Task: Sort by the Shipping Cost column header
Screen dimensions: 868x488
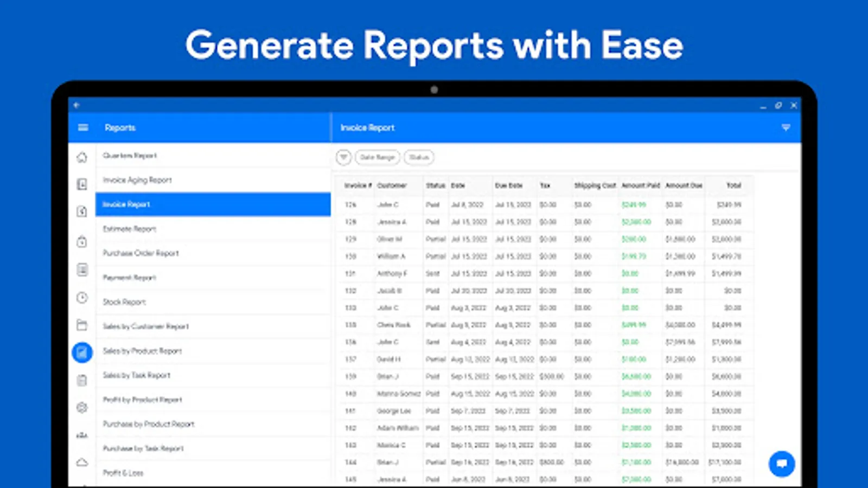Action: tap(595, 185)
